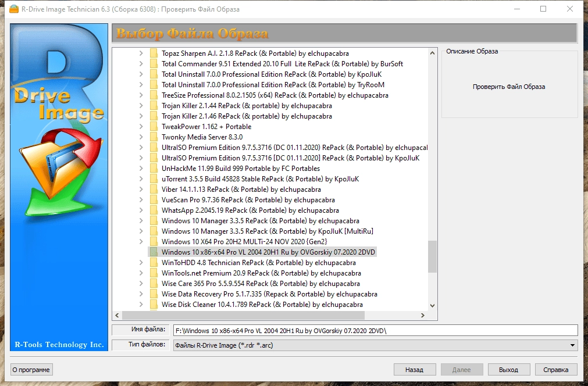Select 'Windows 10 Manager 3.3.5 ... by KpoJIuK [MultiRu]'

pyautogui.click(x=268, y=231)
